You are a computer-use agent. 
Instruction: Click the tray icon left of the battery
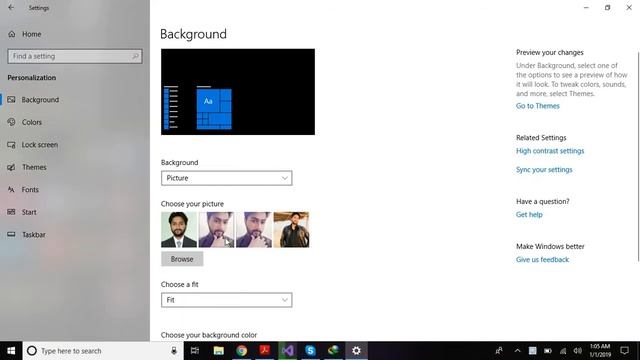(533, 351)
